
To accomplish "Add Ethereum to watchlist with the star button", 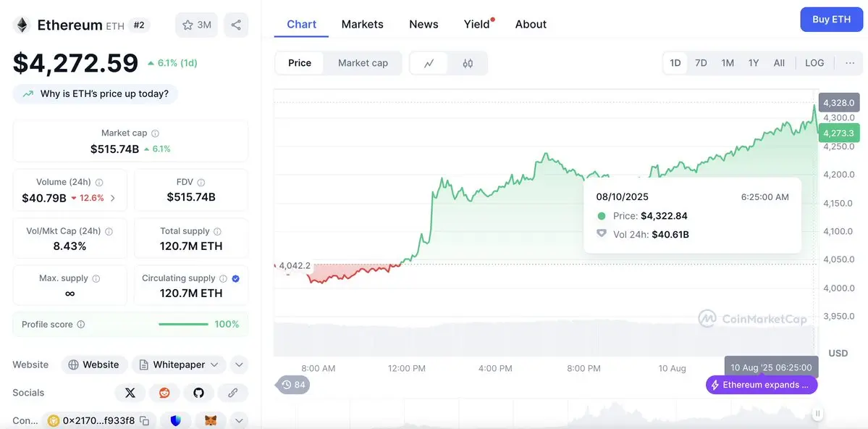I will click(196, 25).
